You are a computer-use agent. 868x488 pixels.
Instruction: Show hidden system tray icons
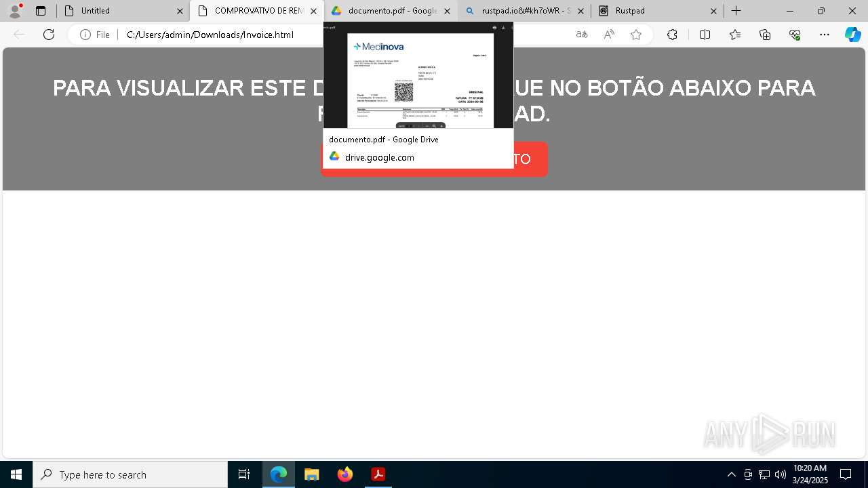tap(731, 474)
